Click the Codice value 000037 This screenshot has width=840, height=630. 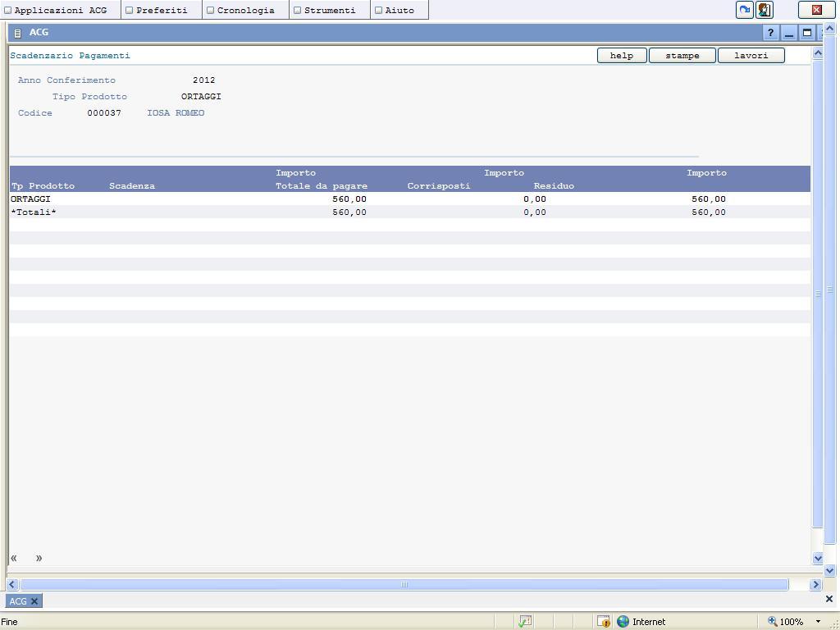point(104,113)
